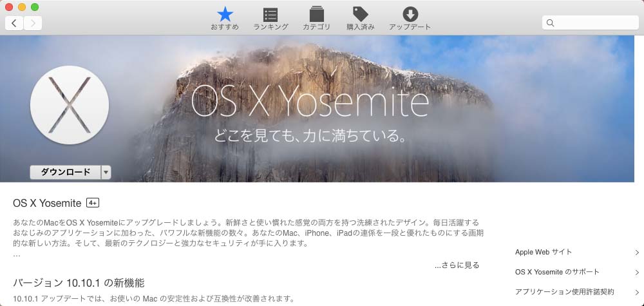The image size is (644, 306).
Task: Open アプリケーション使用許諾契約 link
Action: (565, 292)
